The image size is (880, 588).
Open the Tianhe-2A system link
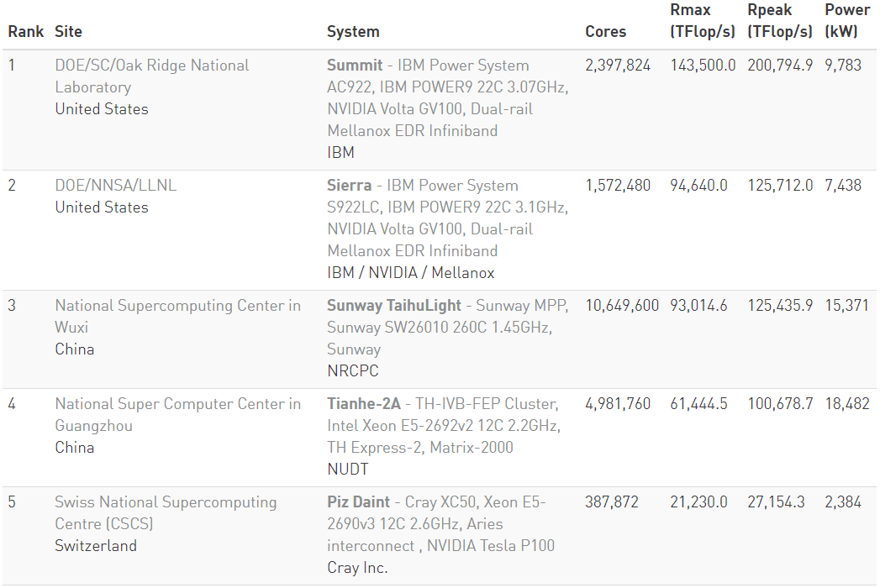tap(364, 403)
